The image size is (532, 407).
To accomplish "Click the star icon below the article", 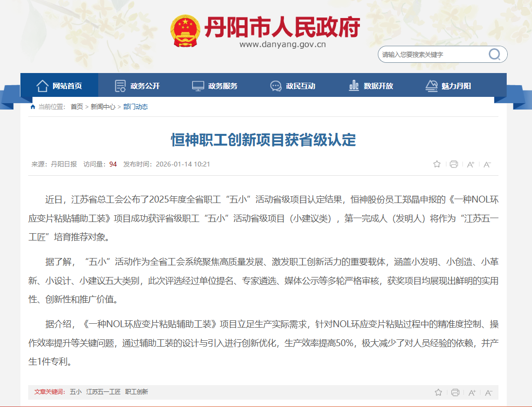I will [x=438, y=392].
